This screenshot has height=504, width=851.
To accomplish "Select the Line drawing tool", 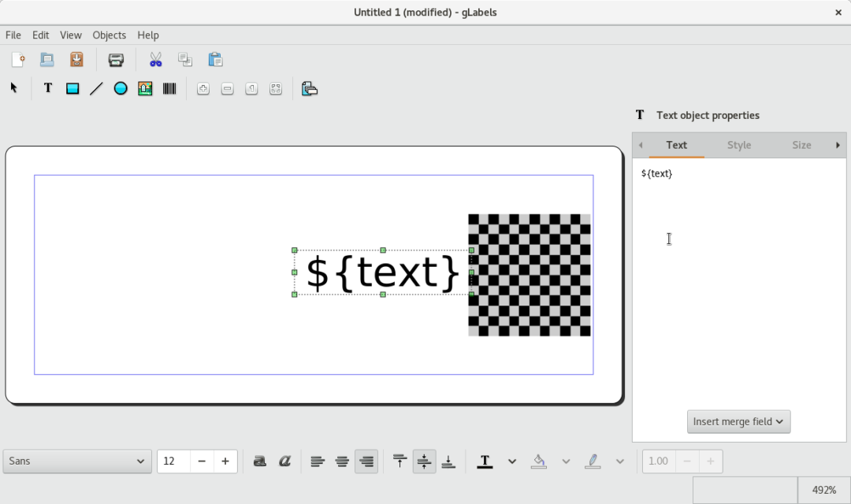I will pyautogui.click(x=96, y=88).
